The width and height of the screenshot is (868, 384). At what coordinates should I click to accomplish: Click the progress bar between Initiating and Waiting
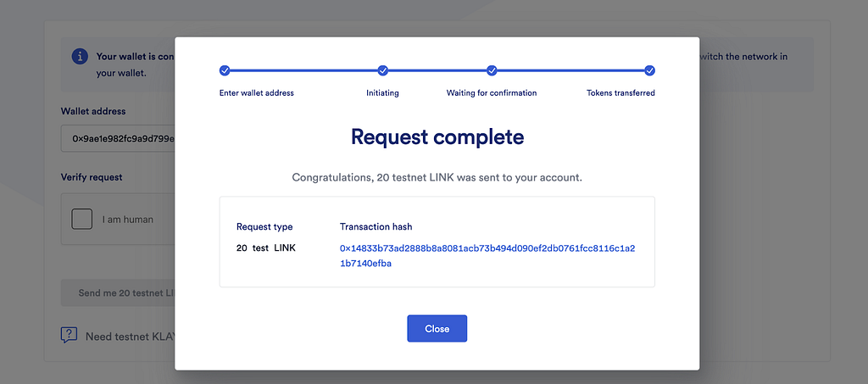point(437,71)
